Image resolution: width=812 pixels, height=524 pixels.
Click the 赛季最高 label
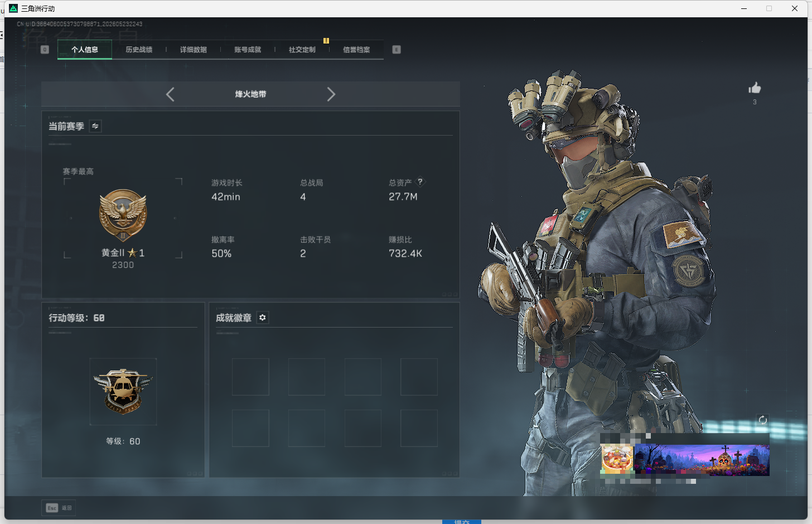click(x=78, y=171)
